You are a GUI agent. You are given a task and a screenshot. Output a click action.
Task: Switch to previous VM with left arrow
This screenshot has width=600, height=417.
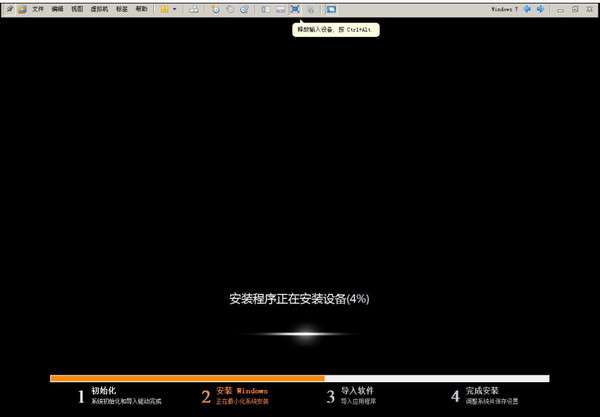[527, 9]
